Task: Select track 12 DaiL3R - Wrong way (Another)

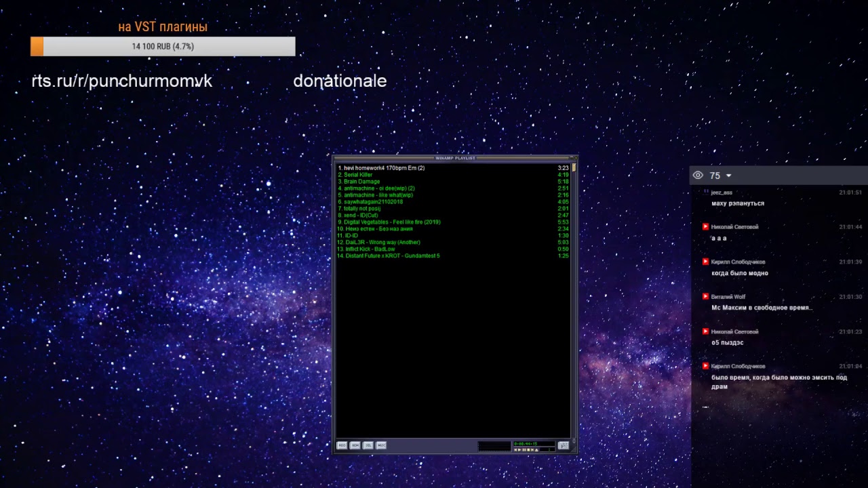Action: tap(453, 242)
